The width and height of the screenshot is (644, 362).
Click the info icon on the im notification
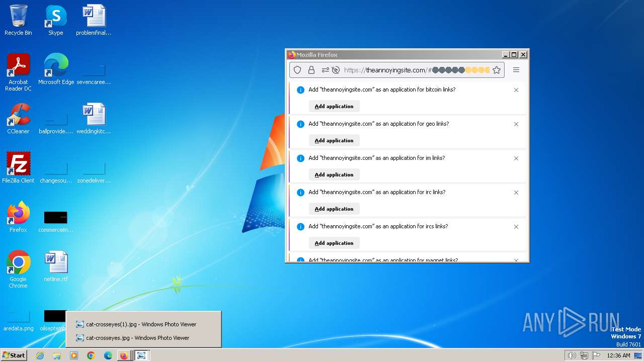[x=300, y=158]
